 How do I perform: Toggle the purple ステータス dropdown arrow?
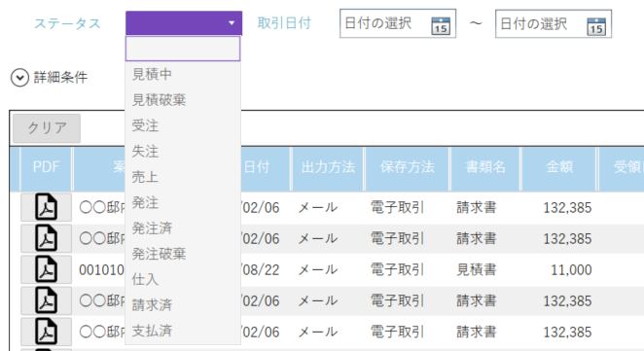232,23
